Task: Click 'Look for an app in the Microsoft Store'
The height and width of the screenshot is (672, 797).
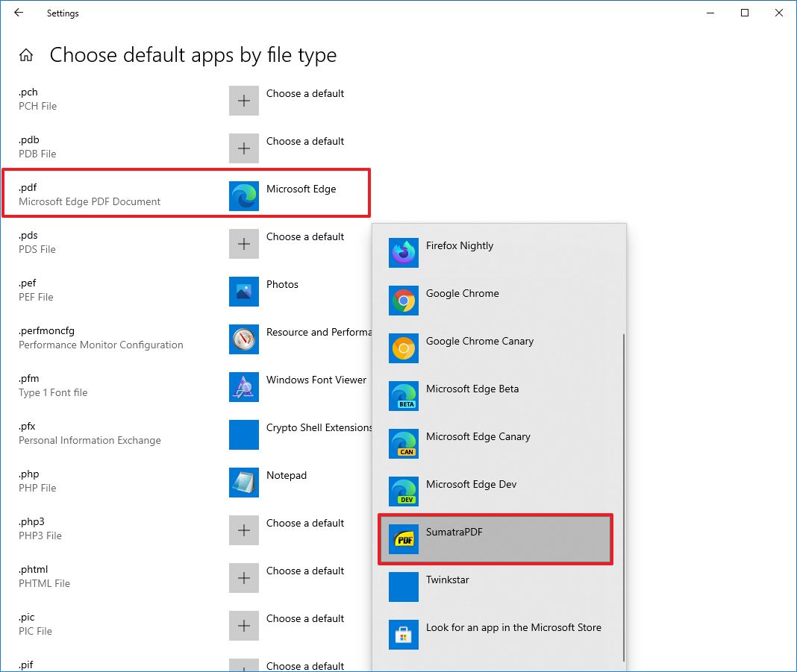Action: click(513, 628)
